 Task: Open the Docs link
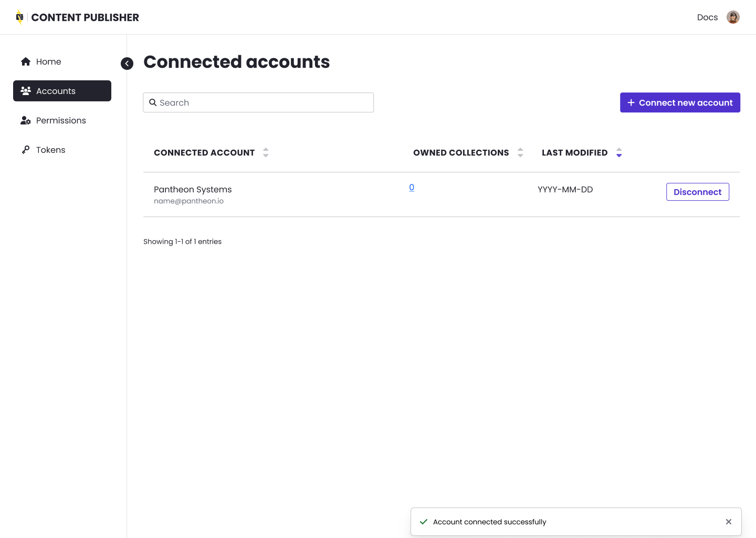click(707, 17)
